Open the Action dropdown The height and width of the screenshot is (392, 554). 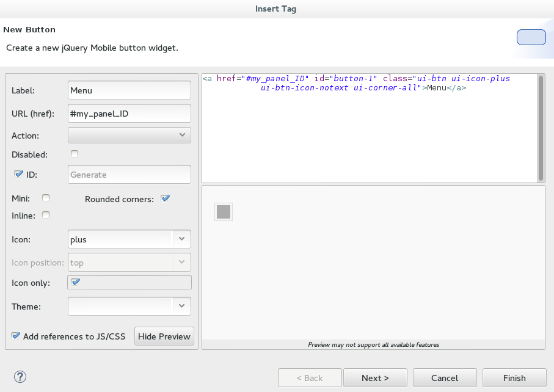coord(129,136)
